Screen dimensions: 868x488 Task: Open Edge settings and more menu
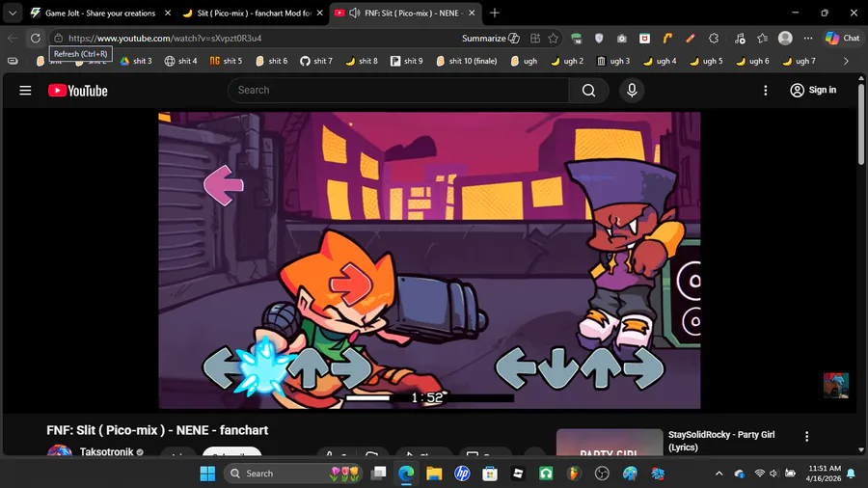pyautogui.click(x=808, y=39)
